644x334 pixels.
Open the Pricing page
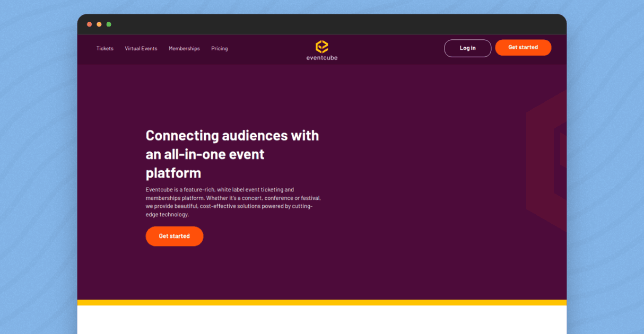click(x=220, y=48)
